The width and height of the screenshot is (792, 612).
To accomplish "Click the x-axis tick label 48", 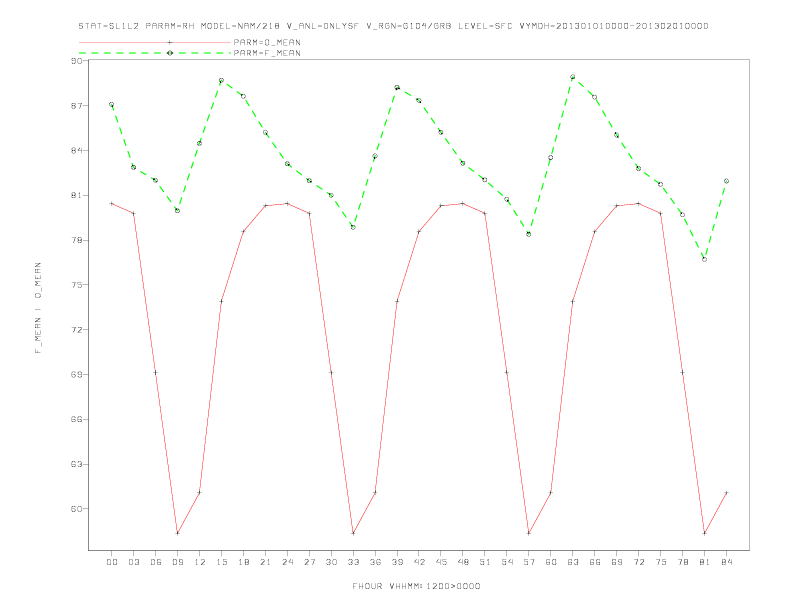I will pyautogui.click(x=463, y=562).
